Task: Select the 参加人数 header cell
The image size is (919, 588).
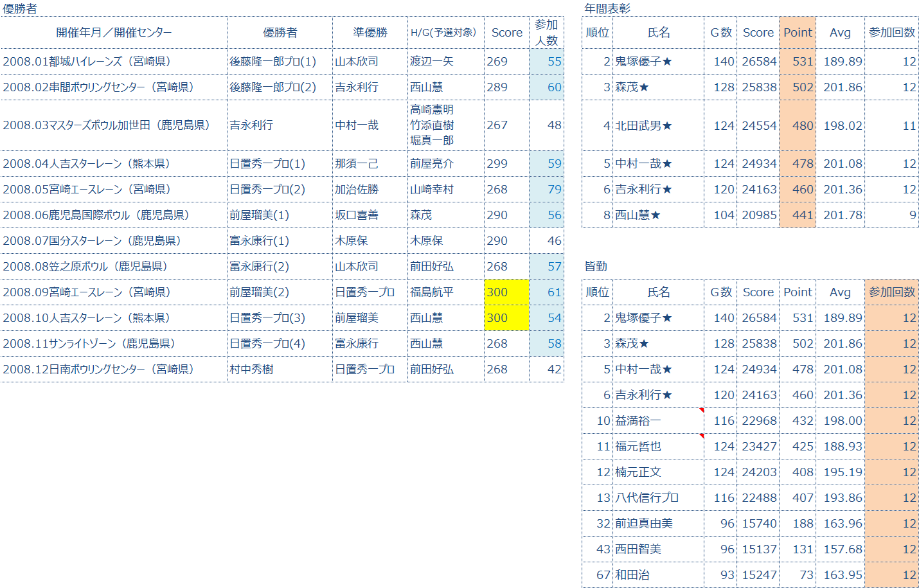Action: pos(546,32)
